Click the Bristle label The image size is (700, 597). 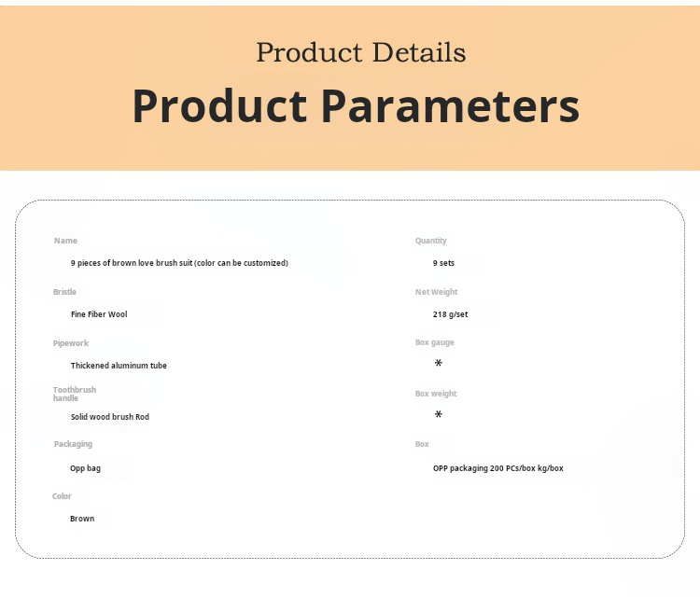pos(64,292)
